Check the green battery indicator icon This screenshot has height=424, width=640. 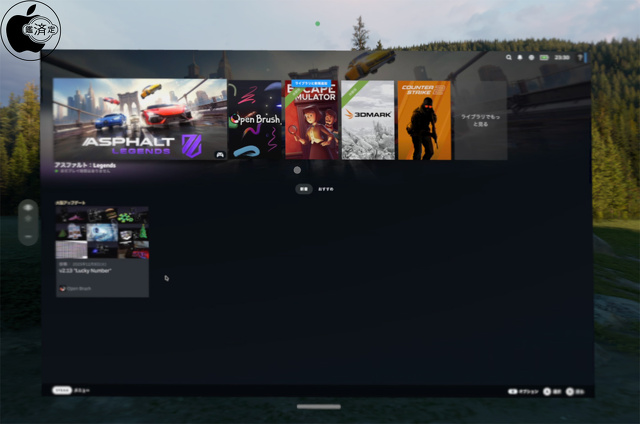pyautogui.click(x=544, y=58)
